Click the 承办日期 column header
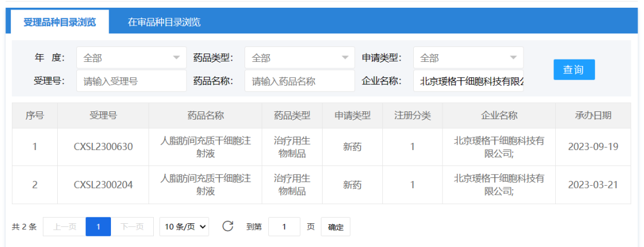The height and width of the screenshot is (247, 644). (x=593, y=115)
